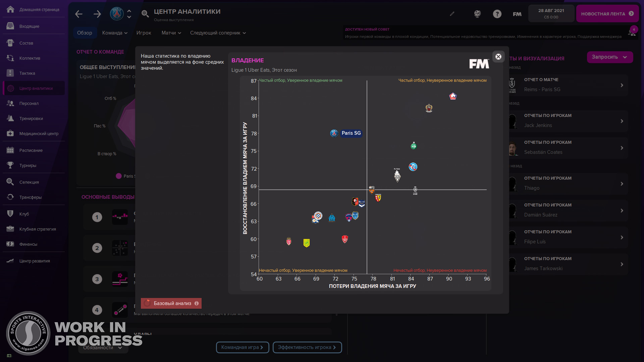Open Медицинский центр in sidebar

coord(39,133)
